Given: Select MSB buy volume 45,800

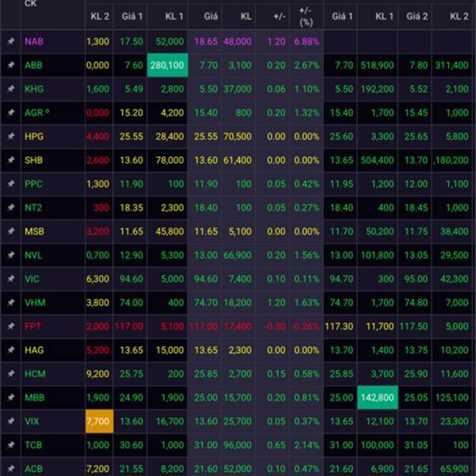Looking at the screenshot, I should 170,232.
